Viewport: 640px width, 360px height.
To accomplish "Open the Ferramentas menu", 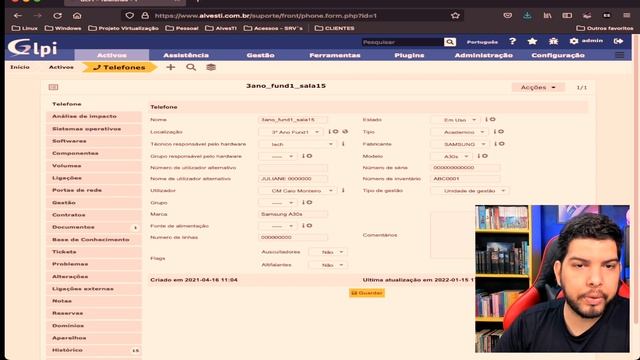I will [x=335, y=55].
